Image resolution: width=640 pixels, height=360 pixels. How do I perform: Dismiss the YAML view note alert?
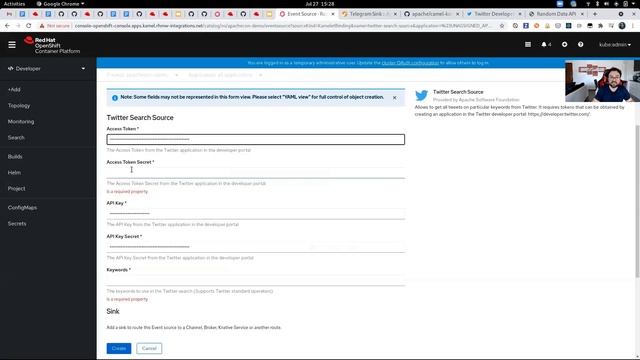[395, 98]
